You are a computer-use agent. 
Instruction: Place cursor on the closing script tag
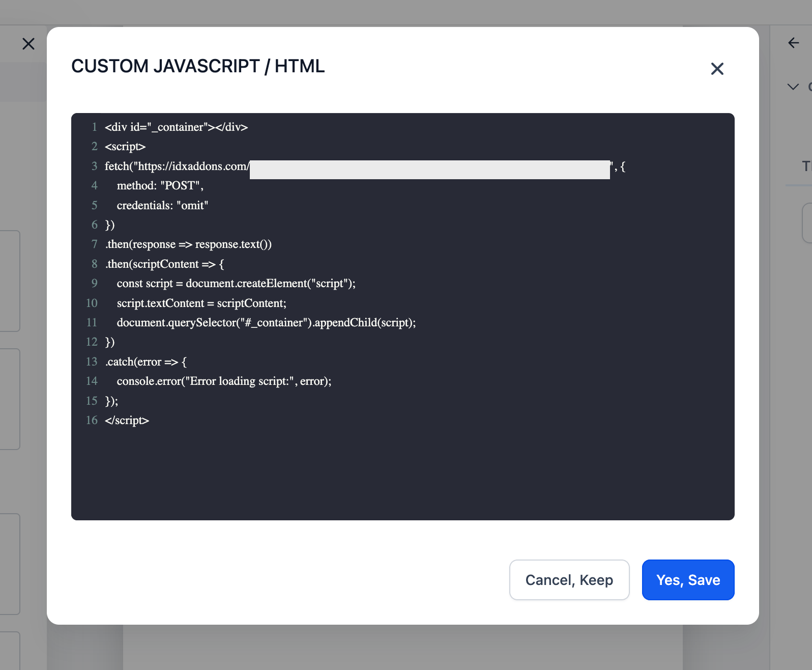(127, 421)
